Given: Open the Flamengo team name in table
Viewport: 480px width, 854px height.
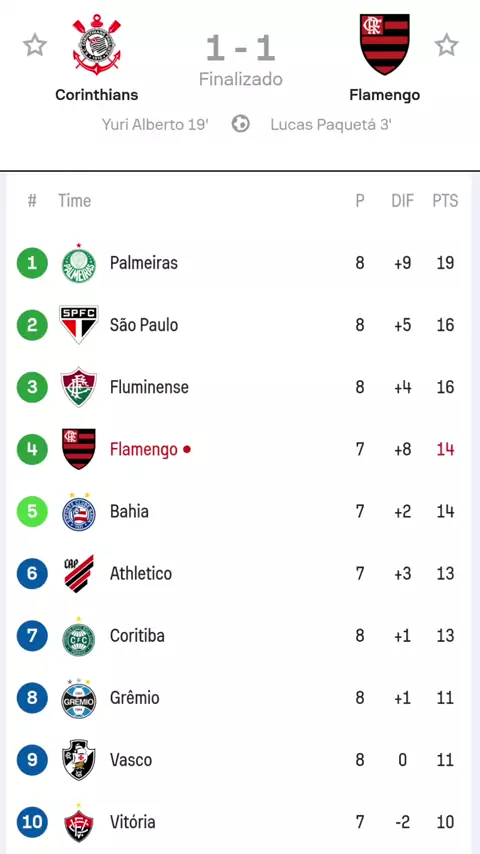Looking at the screenshot, I should pos(144,449).
